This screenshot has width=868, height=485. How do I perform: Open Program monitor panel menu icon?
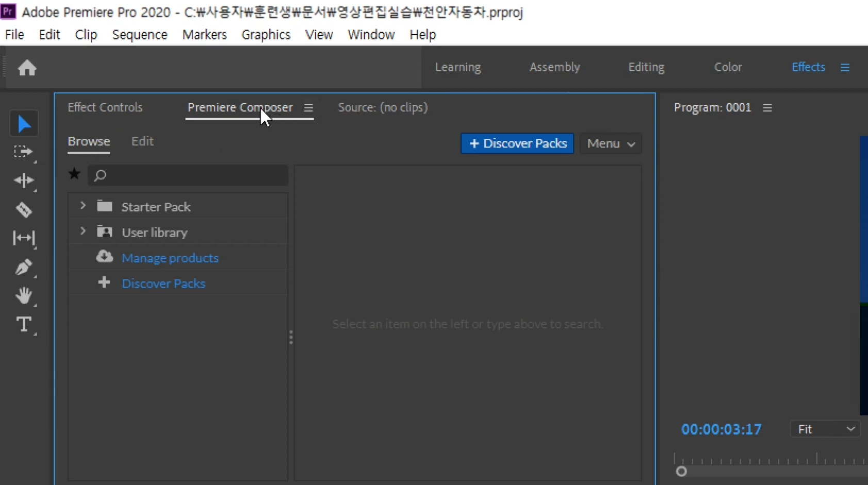[x=767, y=108]
